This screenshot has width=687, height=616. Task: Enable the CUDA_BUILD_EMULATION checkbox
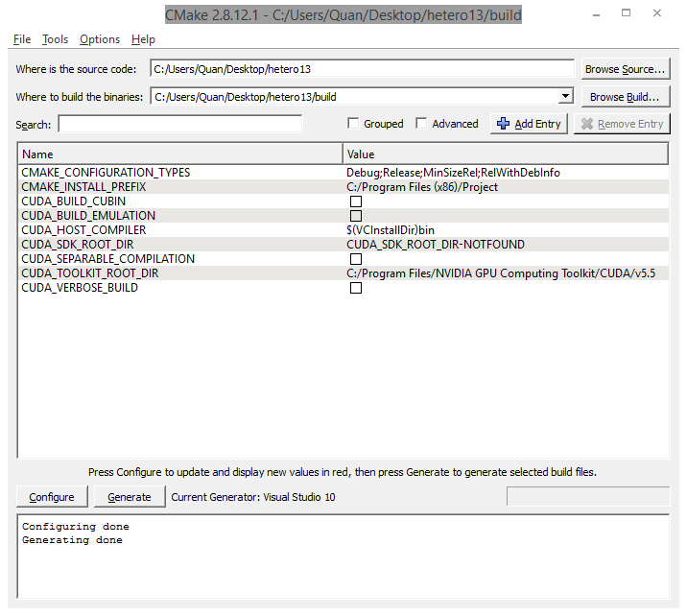tap(356, 216)
